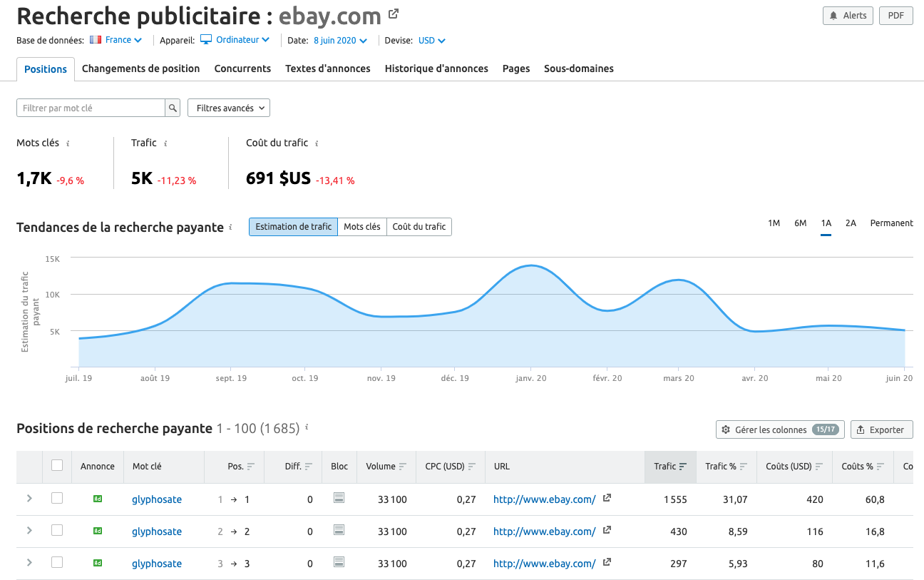Toggle the select-all checkbox in table header

pos(57,465)
